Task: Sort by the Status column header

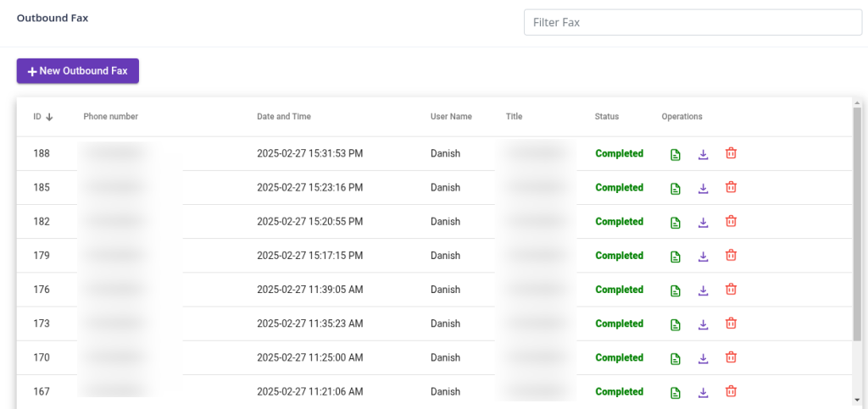Action: pos(607,117)
